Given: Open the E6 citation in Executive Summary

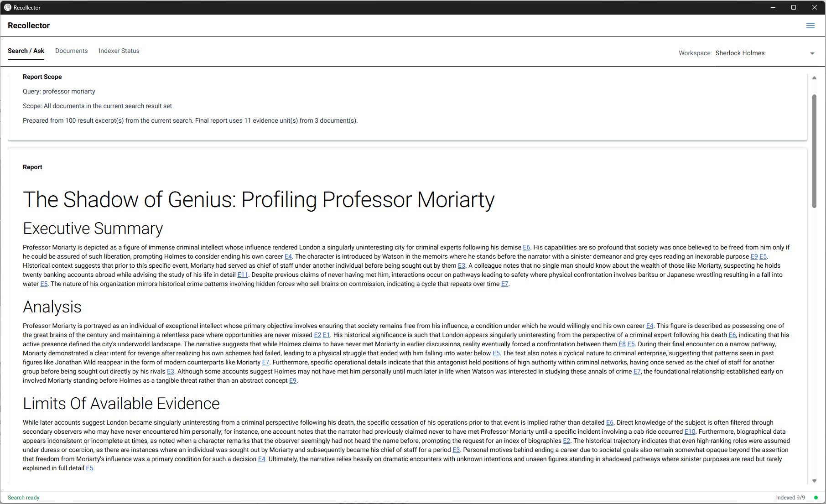Looking at the screenshot, I should click(526, 247).
